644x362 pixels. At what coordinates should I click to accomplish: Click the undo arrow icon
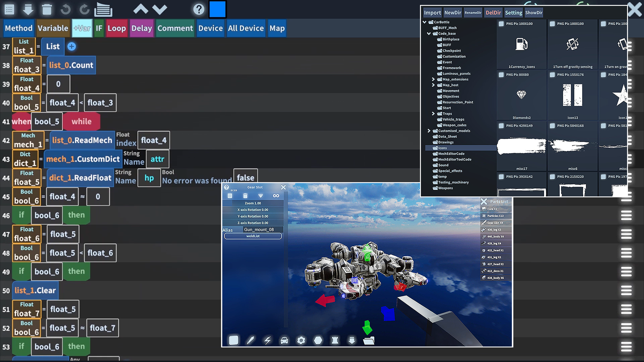tap(65, 9)
